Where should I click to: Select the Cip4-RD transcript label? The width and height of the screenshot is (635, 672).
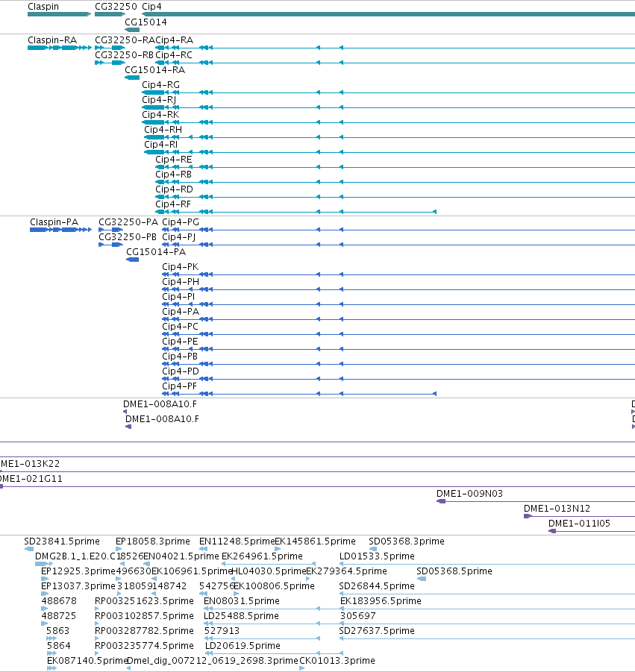click(174, 189)
